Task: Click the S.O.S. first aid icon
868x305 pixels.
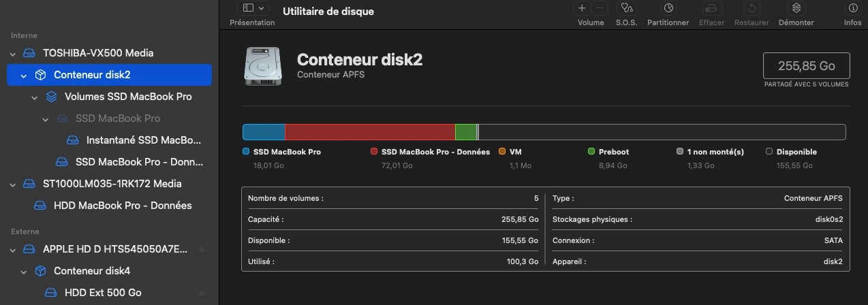Action: (x=626, y=8)
